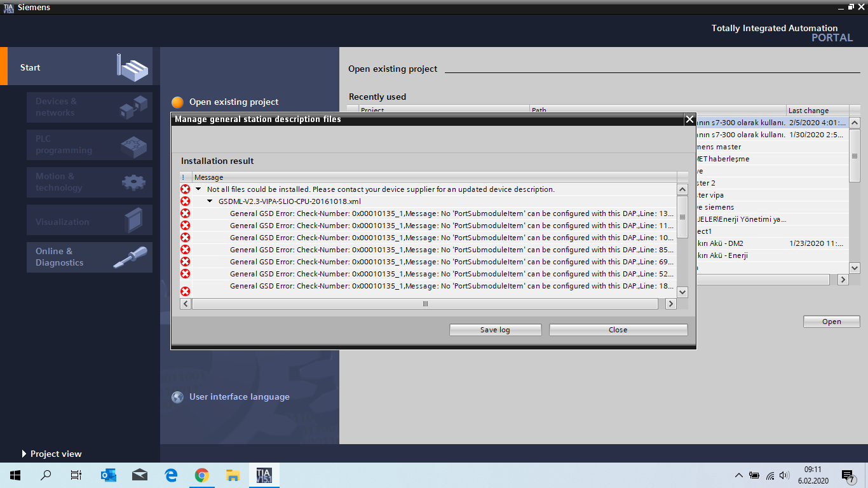Click the down arrow of the Recently used list scrollbar

pos(855,268)
